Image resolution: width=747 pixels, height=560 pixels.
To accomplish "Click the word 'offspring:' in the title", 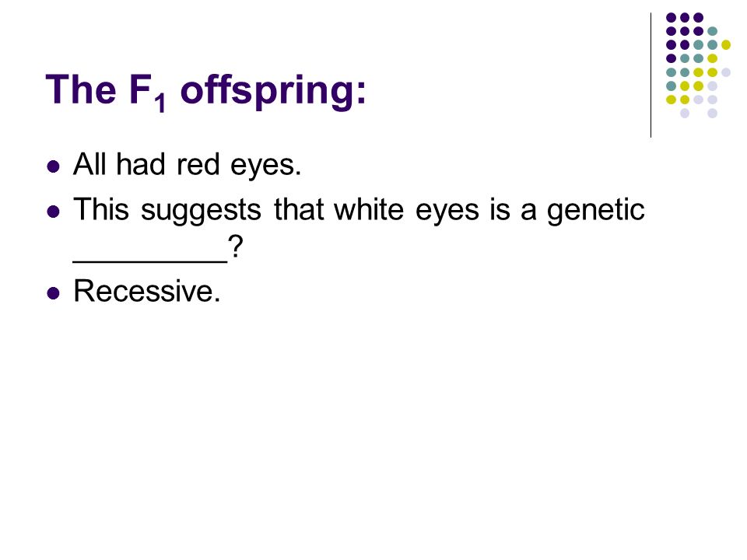I will pyautogui.click(x=273, y=91).
